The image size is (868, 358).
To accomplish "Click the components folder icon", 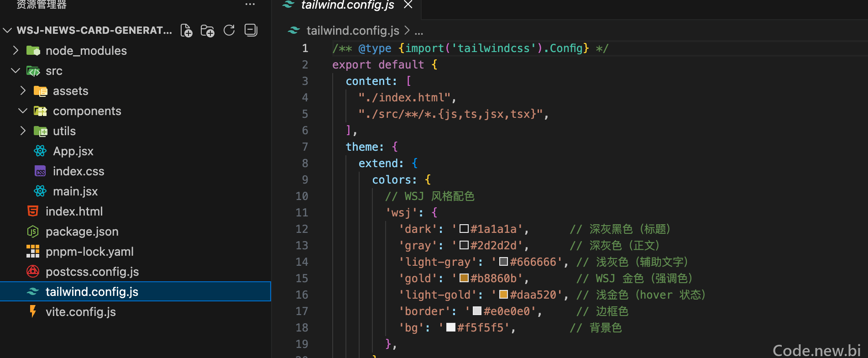I will coord(41,111).
